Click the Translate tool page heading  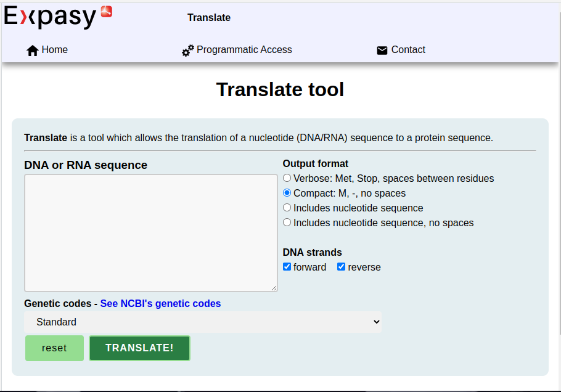point(280,89)
